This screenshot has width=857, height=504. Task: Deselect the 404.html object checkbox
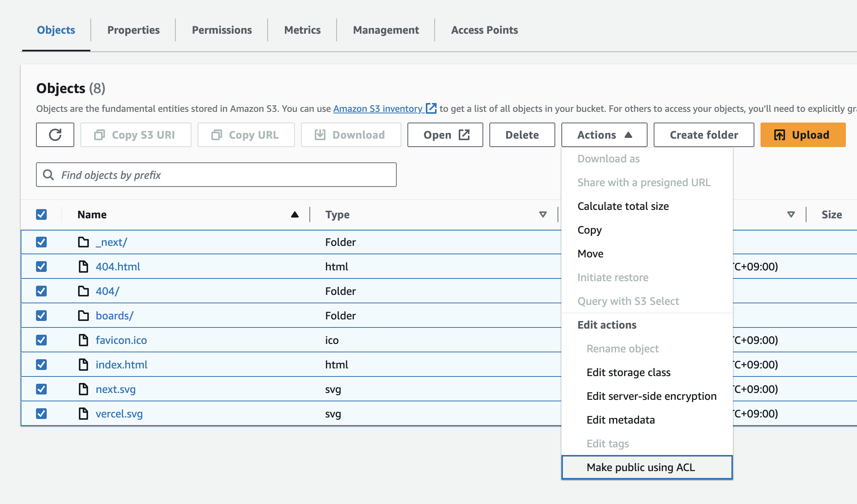41,267
